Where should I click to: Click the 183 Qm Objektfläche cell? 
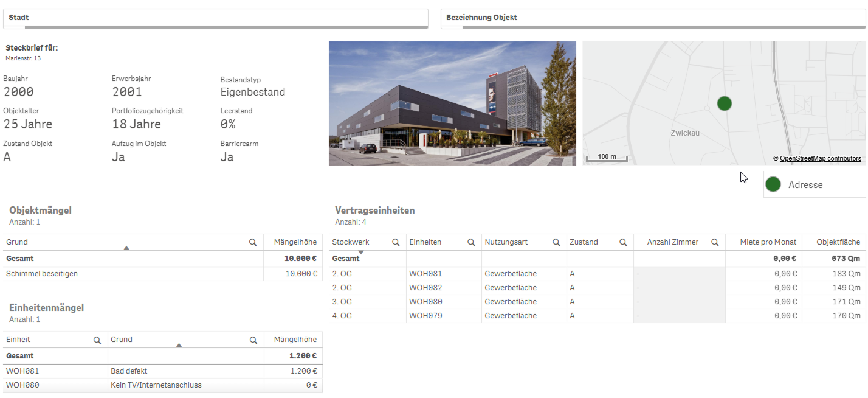pos(847,274)
